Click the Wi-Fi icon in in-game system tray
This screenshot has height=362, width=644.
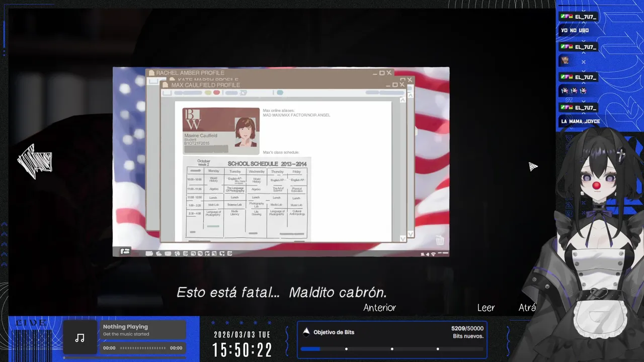click(433, 254)
